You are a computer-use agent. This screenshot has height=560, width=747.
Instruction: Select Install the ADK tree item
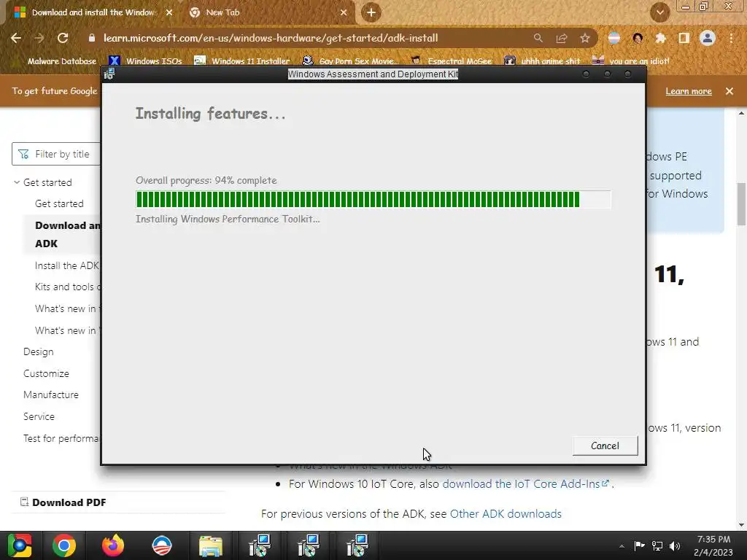[67, 265]
